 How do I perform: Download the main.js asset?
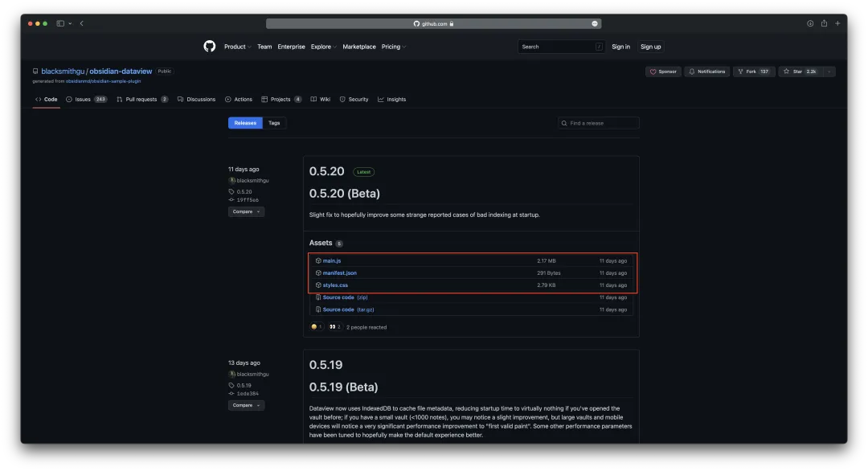click(x=332, y=260)
